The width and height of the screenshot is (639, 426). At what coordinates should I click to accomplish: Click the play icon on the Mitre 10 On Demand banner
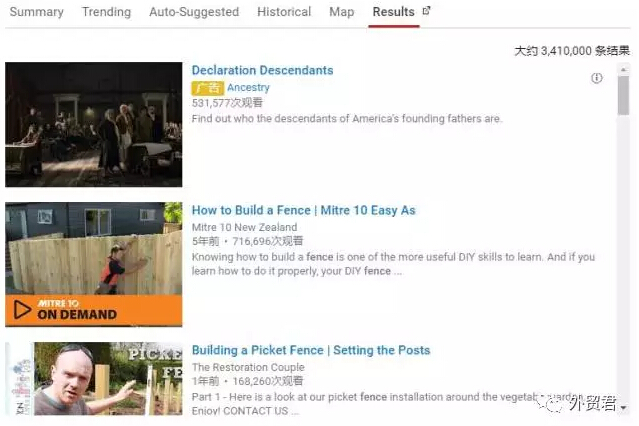pos(22,311)
